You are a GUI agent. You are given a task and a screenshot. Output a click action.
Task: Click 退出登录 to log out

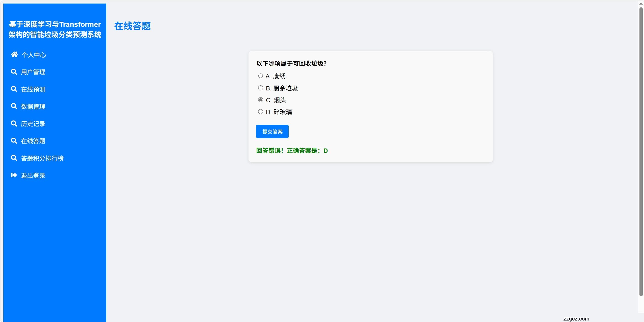coord(33,175)
